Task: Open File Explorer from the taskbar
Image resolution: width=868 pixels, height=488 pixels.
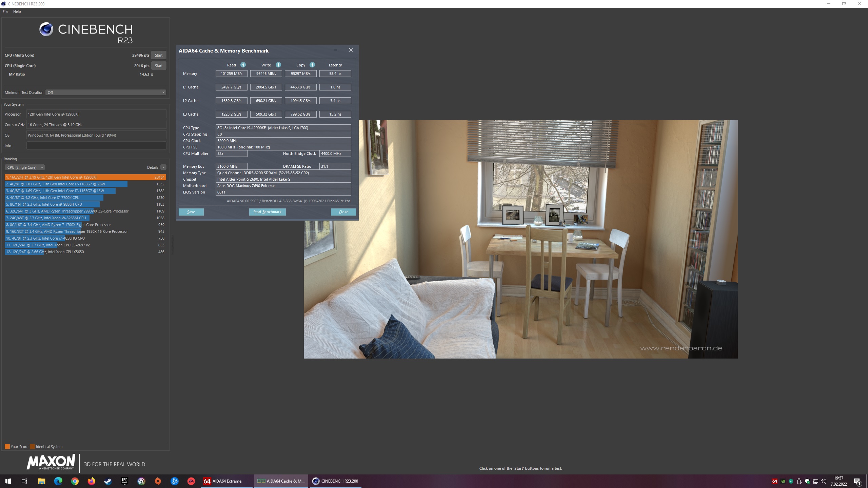Action: pos(41,481)
